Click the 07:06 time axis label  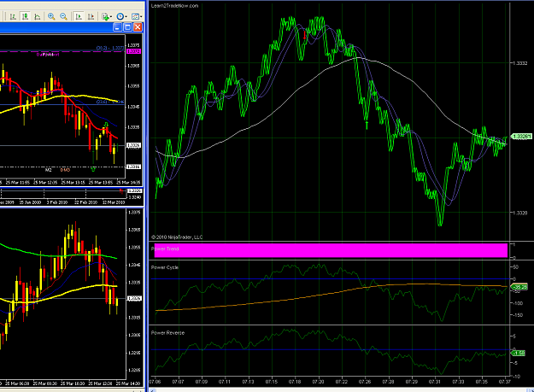155,382
